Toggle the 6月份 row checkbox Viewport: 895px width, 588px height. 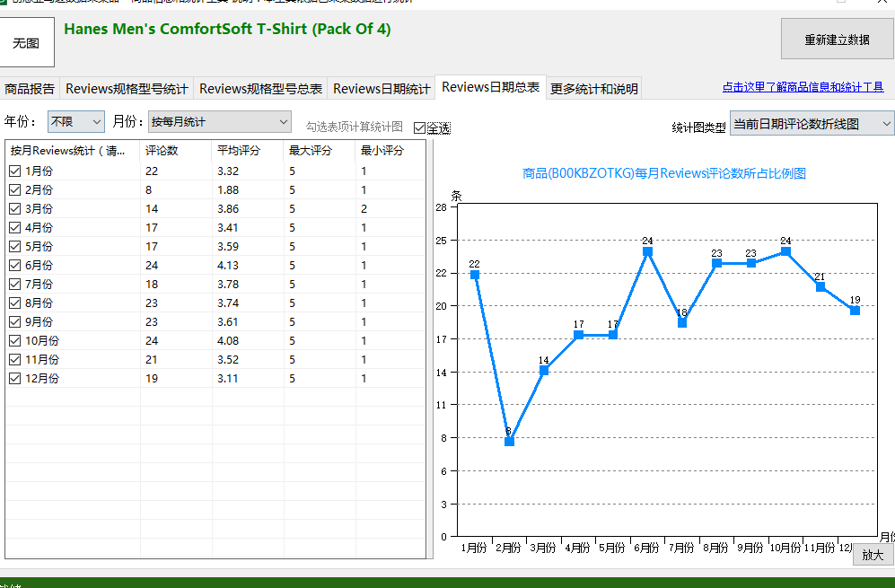[15, 265]
